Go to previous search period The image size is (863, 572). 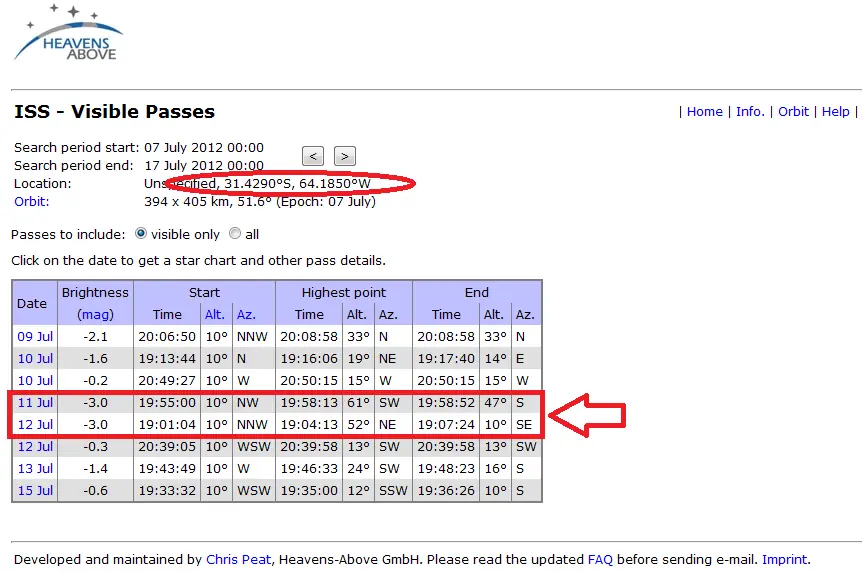click(313, 156)
